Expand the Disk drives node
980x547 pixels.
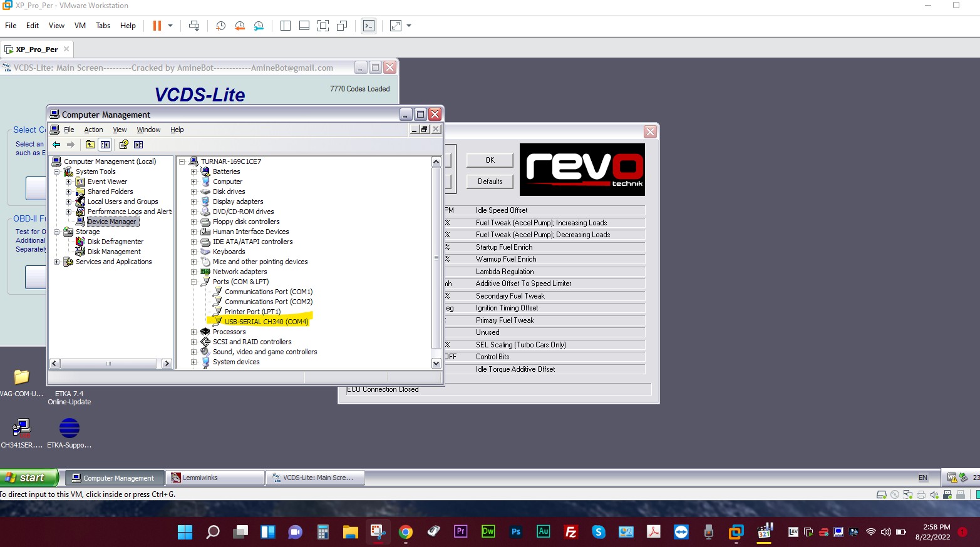[194, 192]
